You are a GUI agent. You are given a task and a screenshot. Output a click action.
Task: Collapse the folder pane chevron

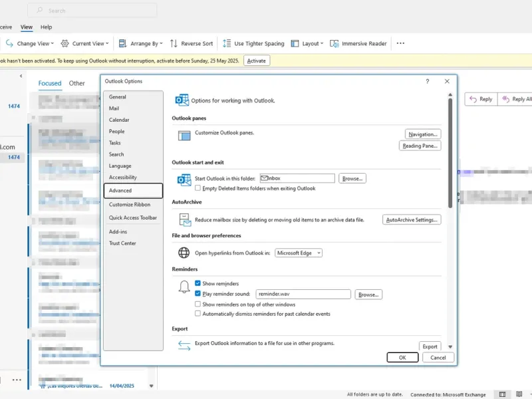point(21,76)
